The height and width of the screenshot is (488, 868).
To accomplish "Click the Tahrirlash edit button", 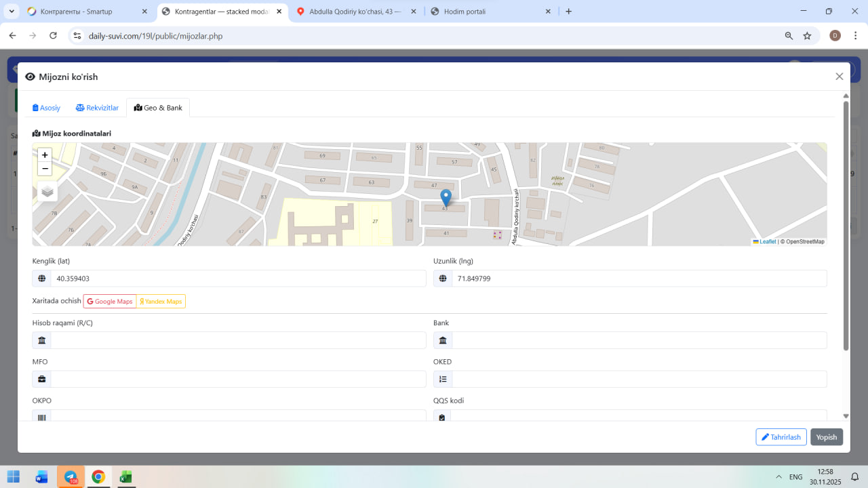I will click(x=781, y=437).
